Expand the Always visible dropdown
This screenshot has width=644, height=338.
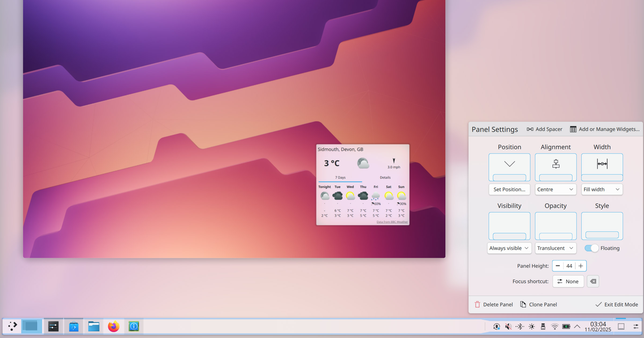[509, 248]
